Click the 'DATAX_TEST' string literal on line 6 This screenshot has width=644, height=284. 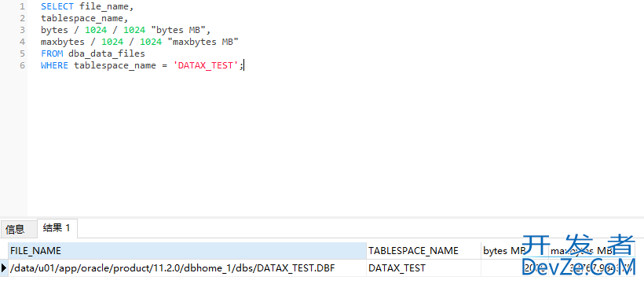tap(205, 65)
